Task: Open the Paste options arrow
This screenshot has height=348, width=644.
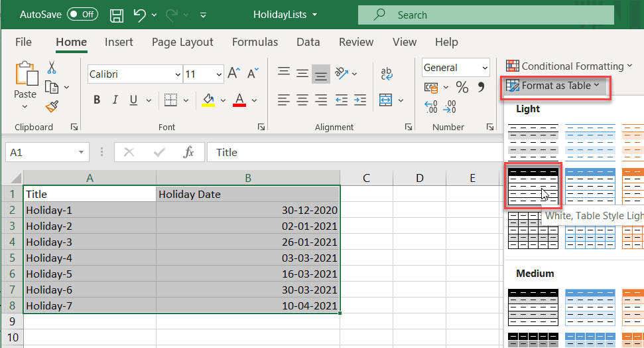Action: [x=25, y=107]
